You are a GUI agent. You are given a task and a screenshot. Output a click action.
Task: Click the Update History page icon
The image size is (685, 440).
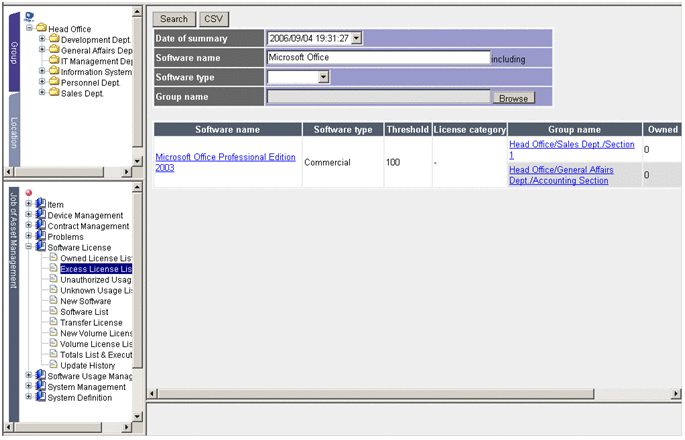(x=53, y=364)
